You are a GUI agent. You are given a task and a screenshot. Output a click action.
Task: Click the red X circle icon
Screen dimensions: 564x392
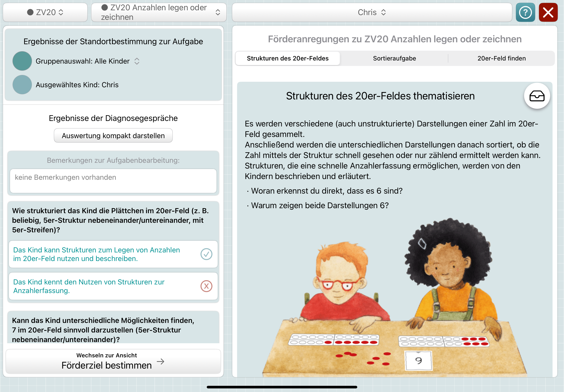[x=206, y=286]
